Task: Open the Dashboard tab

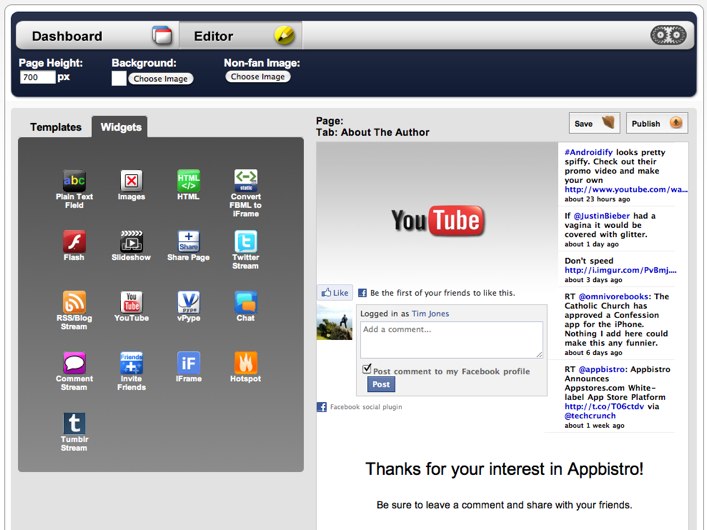Action: pos(97,36)
